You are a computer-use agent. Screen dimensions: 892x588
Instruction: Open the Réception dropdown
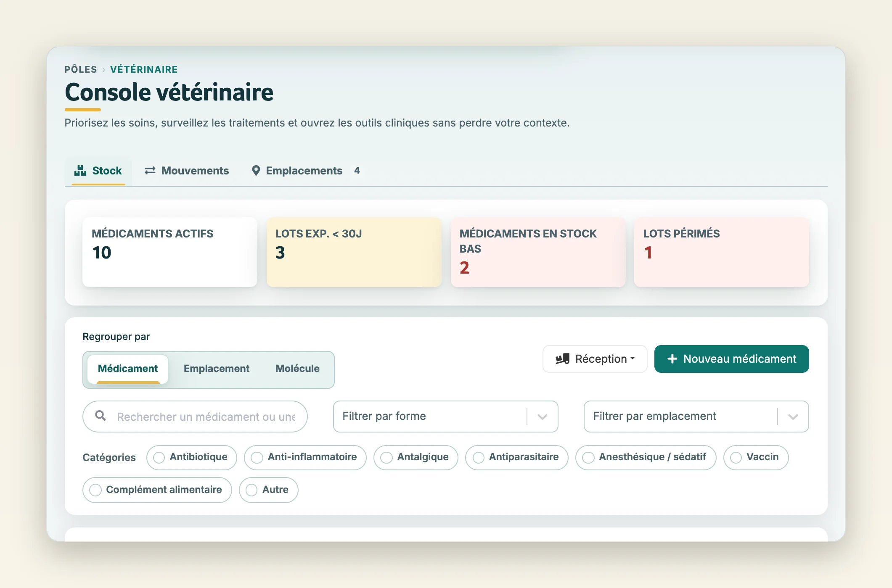pyautogui.click(x=595, y=359)
